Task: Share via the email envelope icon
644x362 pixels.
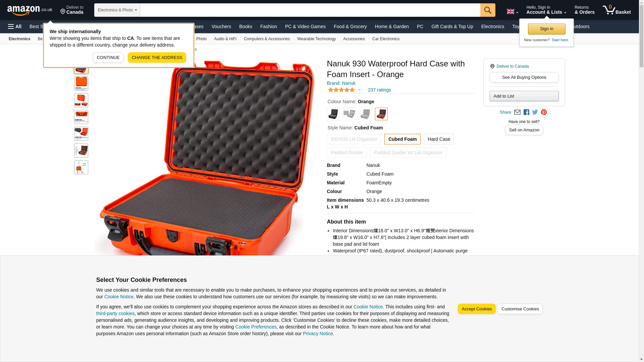Action: [517, 112]
